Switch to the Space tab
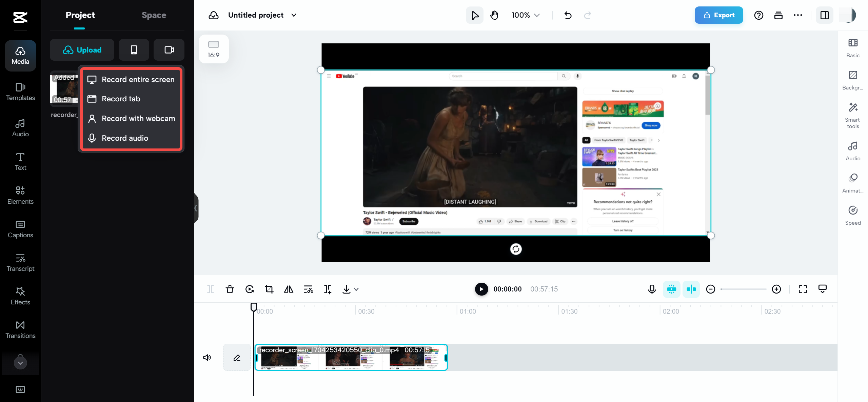This screenshot has height=402, width=868. (x=154, y=15)
